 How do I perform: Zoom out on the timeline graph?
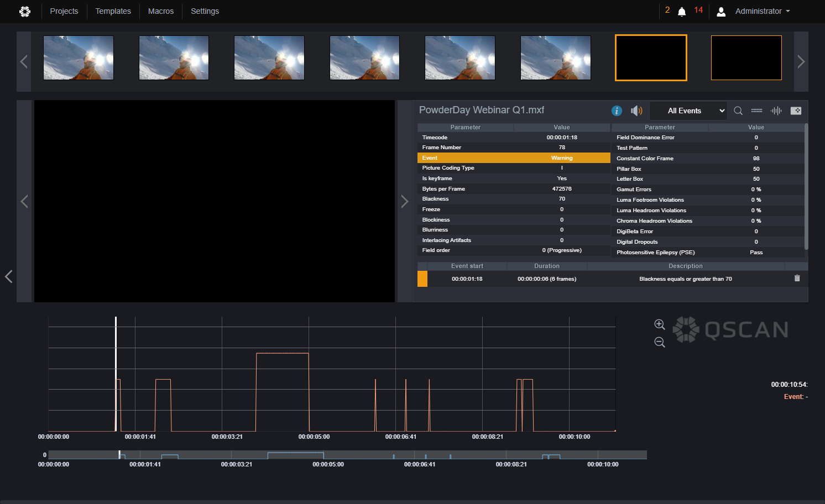point(660,342)
